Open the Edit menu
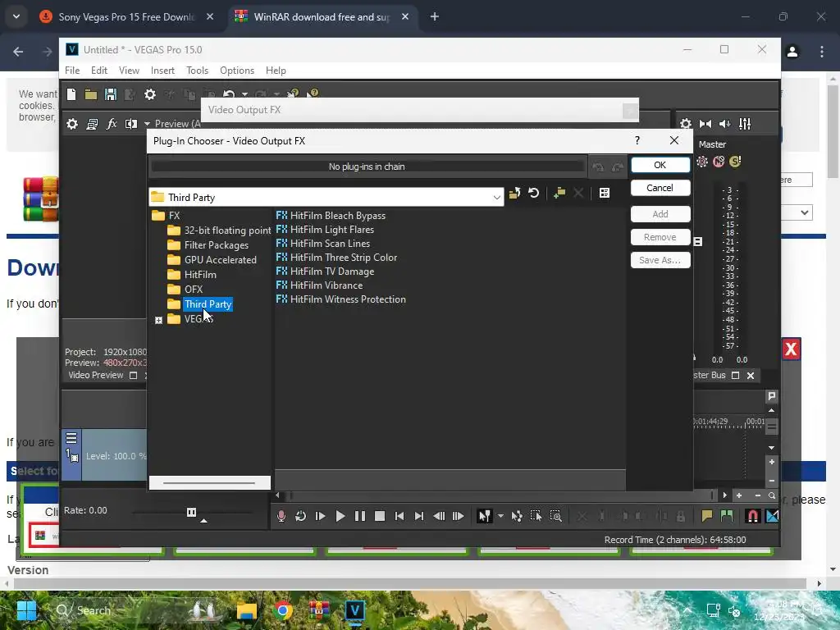 [x=99, y=71]
